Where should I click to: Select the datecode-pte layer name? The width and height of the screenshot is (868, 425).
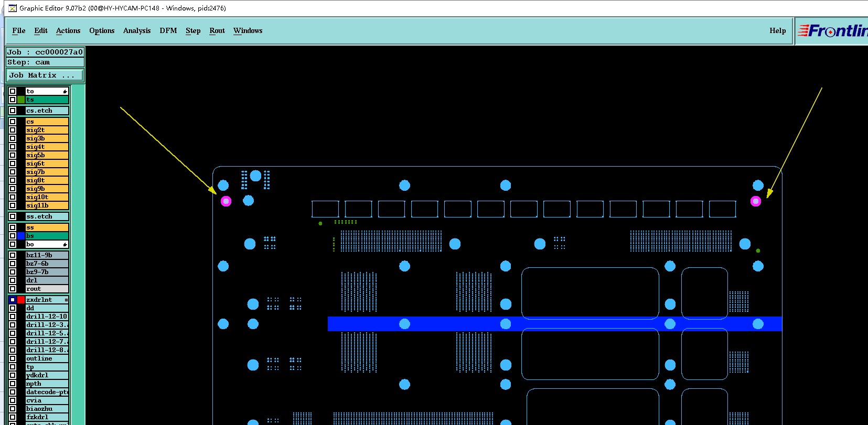(47, 392)
